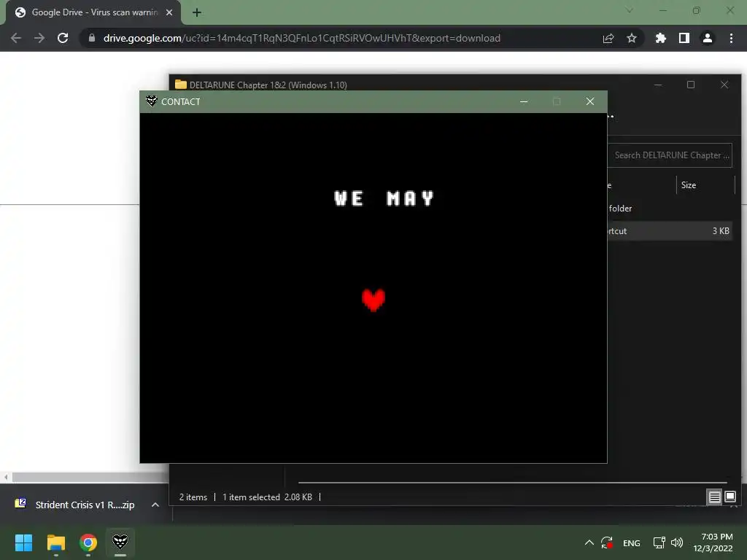
Task: Open network settings tray icon
Action: 659,542
